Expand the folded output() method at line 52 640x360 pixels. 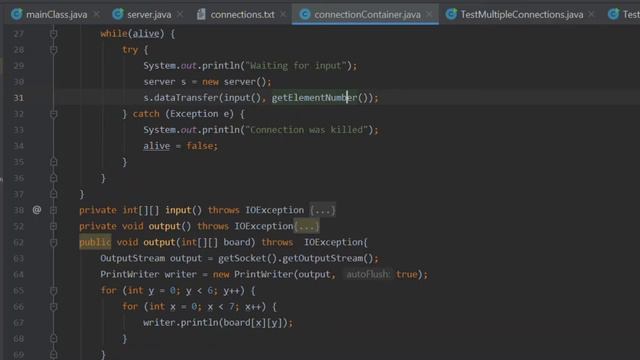pyautogui.click(x=53, y=227)
